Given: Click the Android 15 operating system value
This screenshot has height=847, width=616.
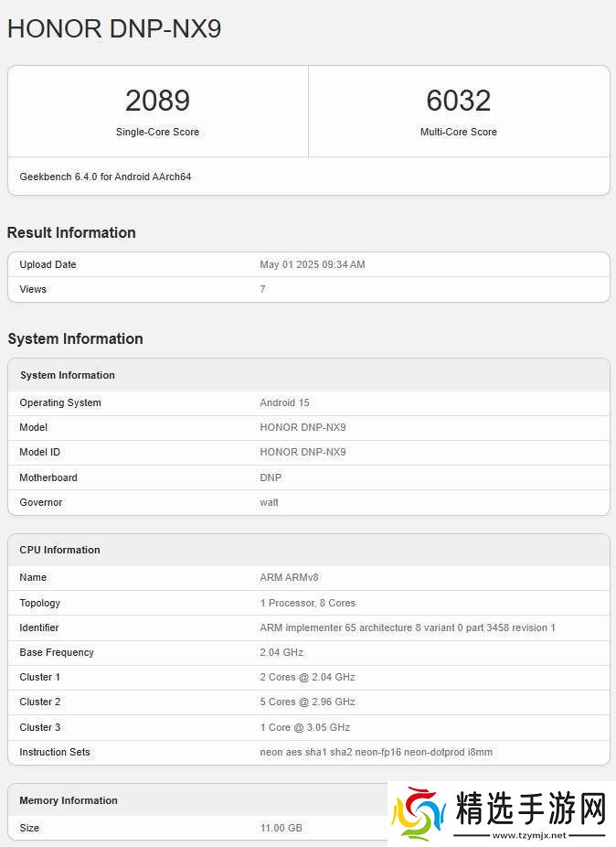Looking at the screenshot, I should click(285, 402).
